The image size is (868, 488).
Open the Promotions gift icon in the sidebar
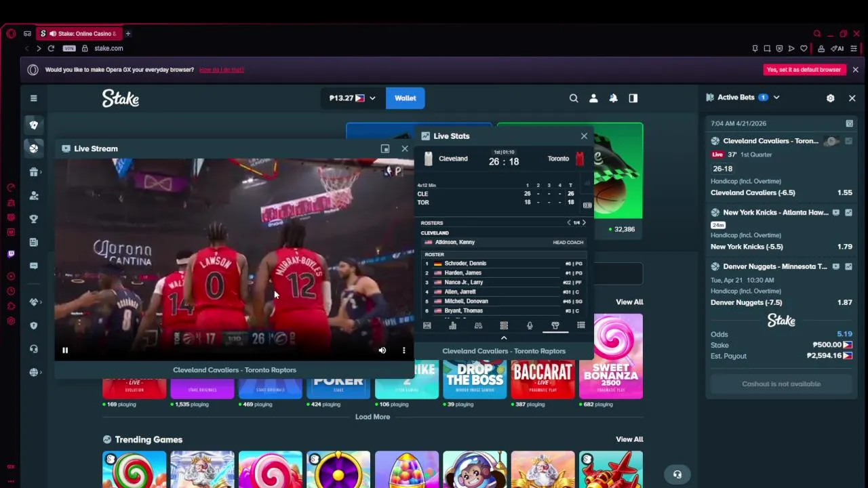tap(33, 172)
